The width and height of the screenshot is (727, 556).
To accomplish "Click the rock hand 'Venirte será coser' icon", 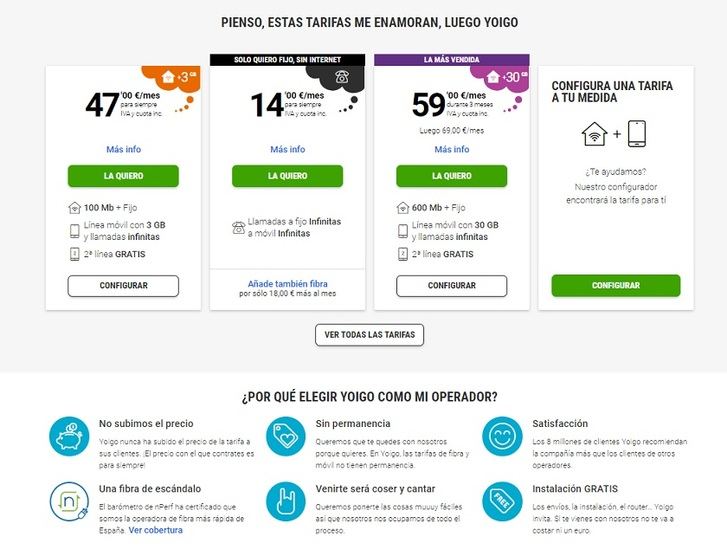I will click(285, 502).
